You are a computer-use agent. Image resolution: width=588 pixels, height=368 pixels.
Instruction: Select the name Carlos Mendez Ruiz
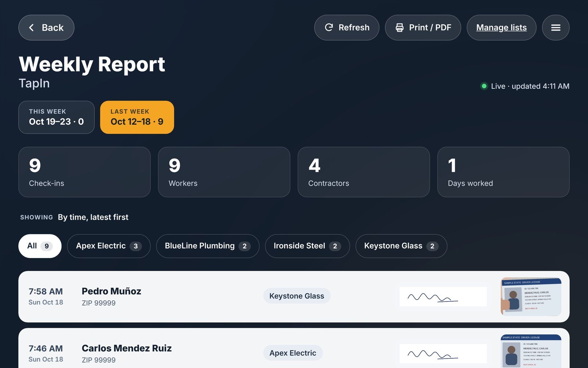127,348
